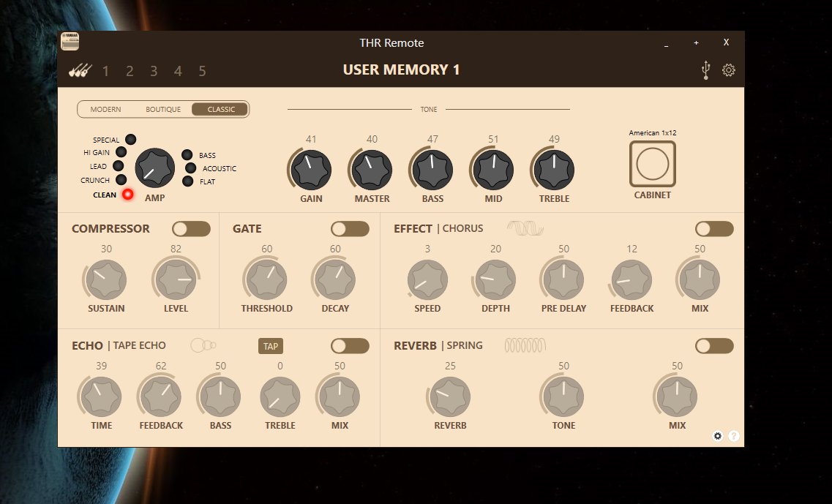
Task: Open the settings gear in header
Action: (x=729, y=71)
